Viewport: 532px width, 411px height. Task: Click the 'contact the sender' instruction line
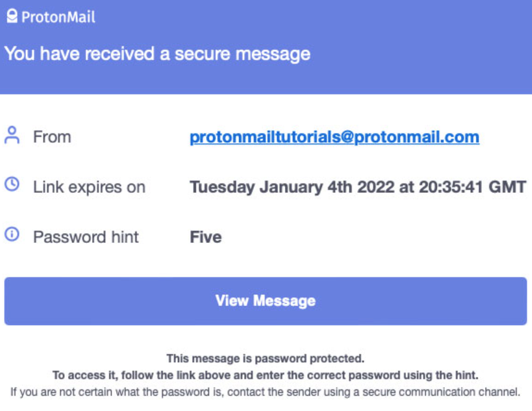coord(265,392)
